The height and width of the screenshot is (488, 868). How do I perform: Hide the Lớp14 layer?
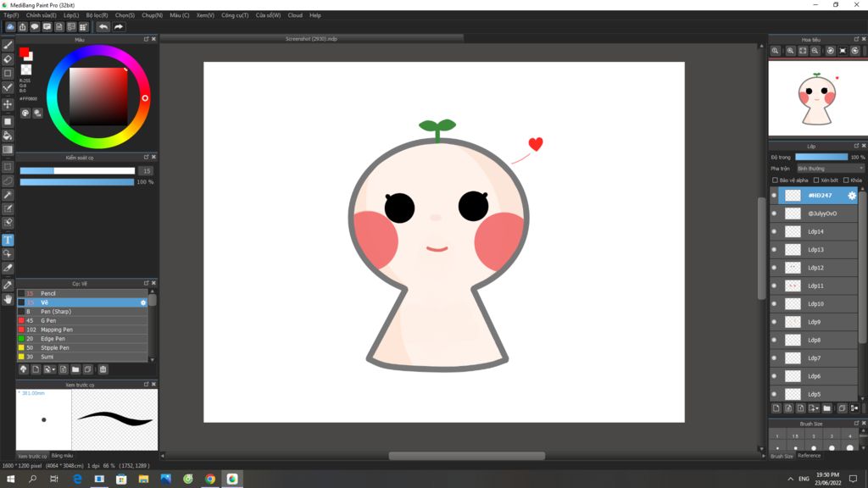coord(774,232)
